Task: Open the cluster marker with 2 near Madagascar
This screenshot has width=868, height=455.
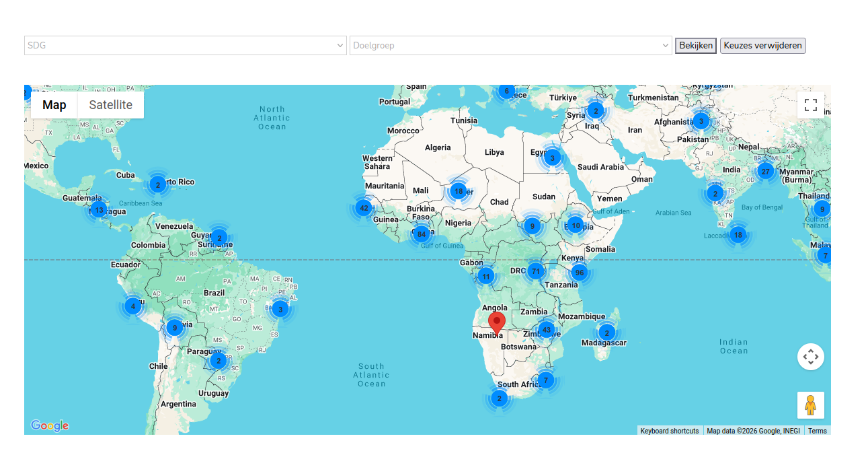Action: 606,332
